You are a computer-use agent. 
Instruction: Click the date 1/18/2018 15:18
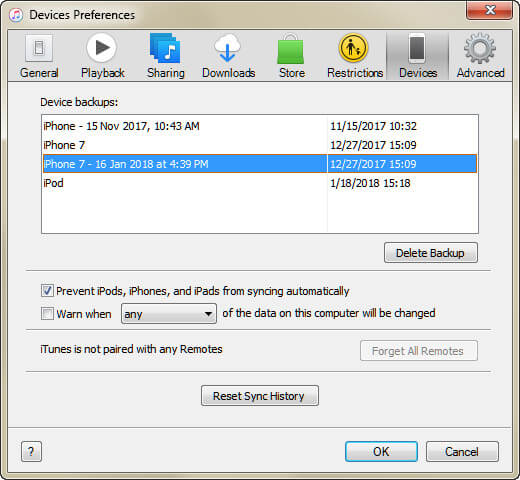click(370, 183)
